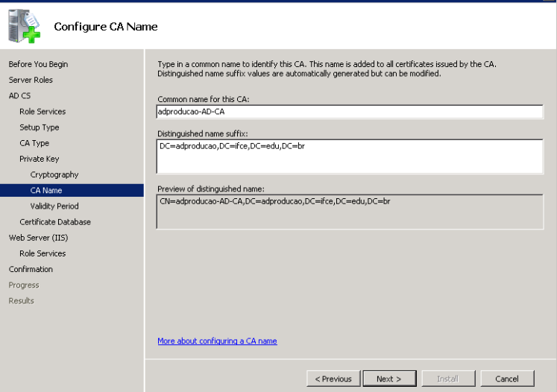The image size is (557, 392).
Task: Select the Web Server (IIS) section
Action: [38, 238]
